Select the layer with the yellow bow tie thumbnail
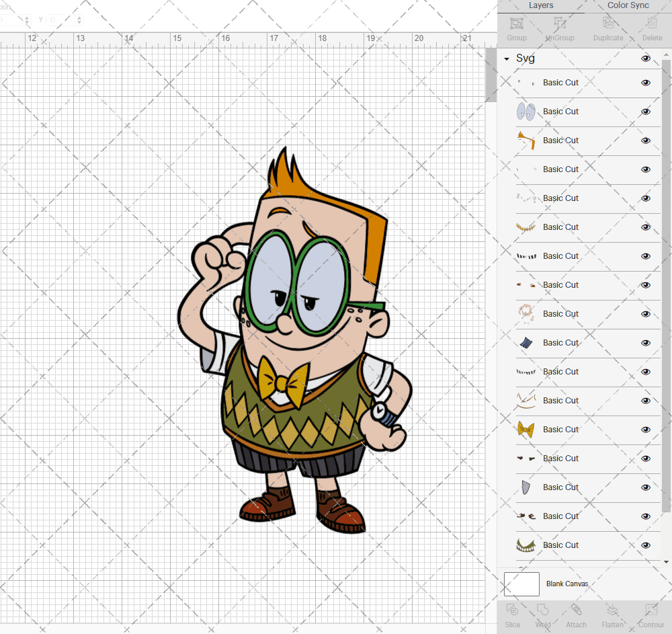 587,430
